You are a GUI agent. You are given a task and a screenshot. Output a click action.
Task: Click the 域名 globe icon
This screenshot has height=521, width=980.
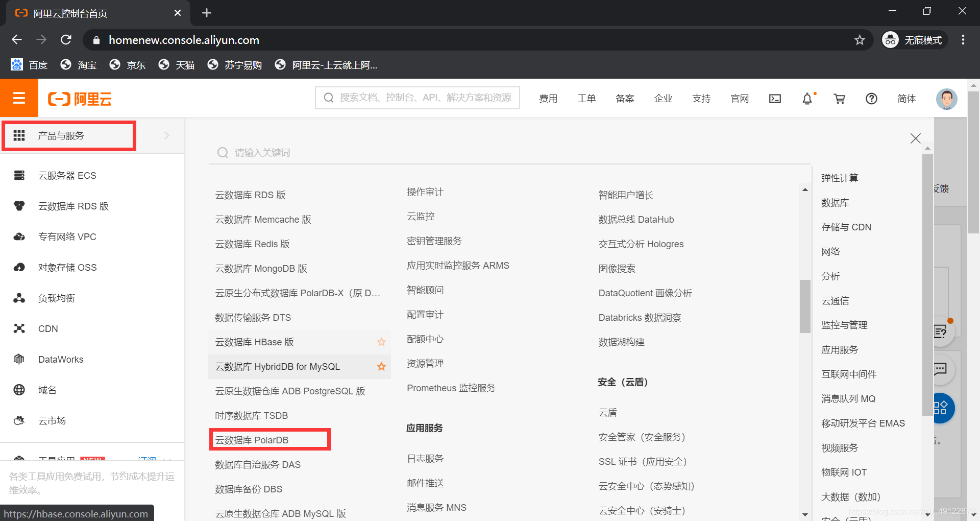pos(19,390)
